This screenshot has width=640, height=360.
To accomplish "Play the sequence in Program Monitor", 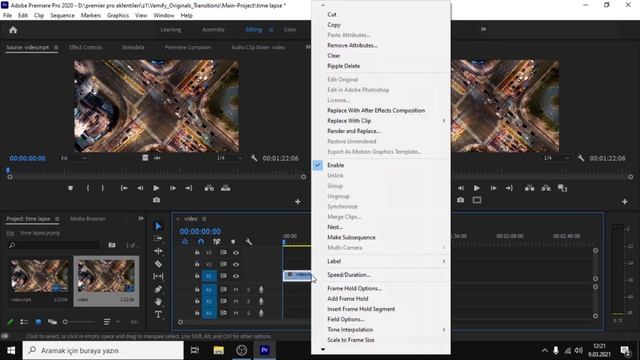I will (x=476, y=188).
